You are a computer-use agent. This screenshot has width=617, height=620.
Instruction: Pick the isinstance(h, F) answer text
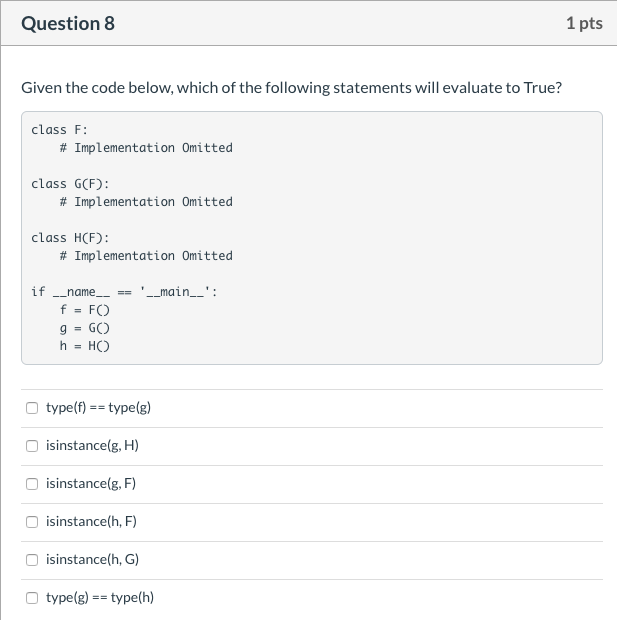(91, 521)
